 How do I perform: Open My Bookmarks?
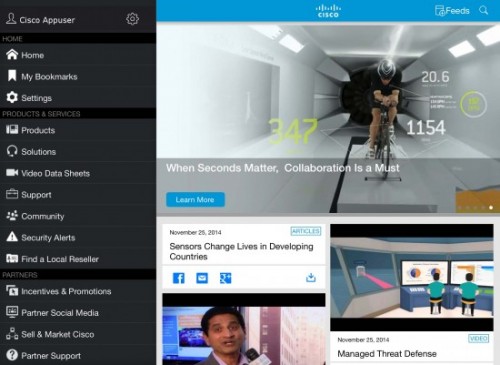pyautogui.click(x=78, y=76)
